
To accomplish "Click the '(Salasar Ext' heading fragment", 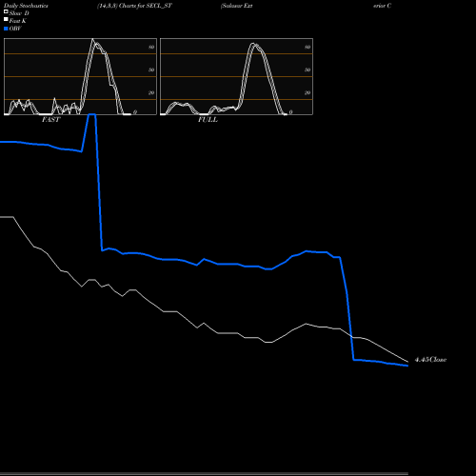I will tap(237, 6).
